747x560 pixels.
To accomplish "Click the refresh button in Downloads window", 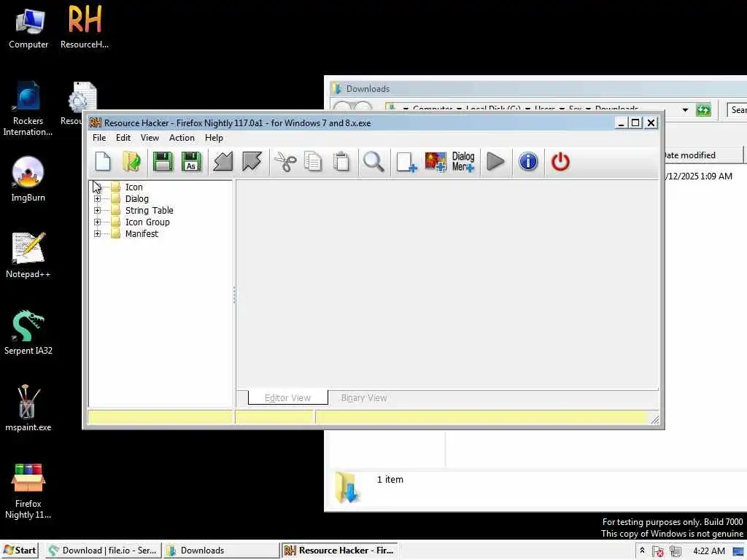I will (x=703, y=110).
